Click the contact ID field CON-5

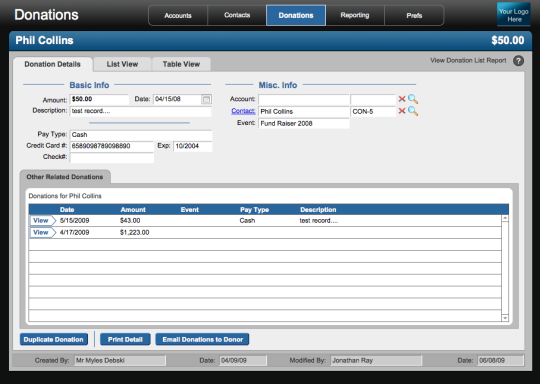coord(373,111)
